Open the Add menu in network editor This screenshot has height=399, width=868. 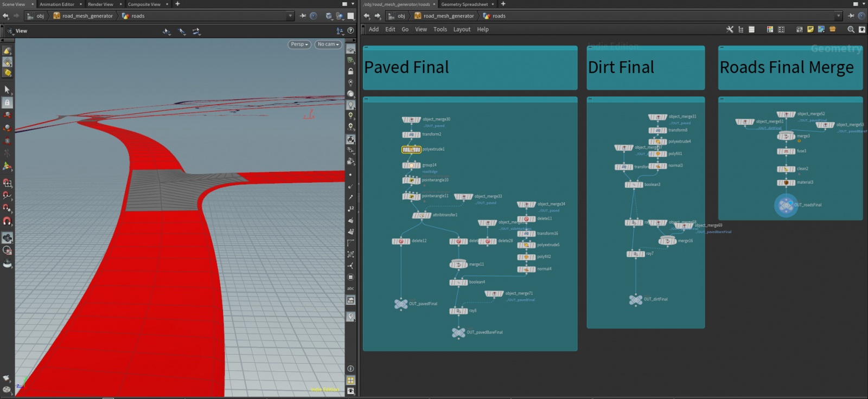[374, 29]
